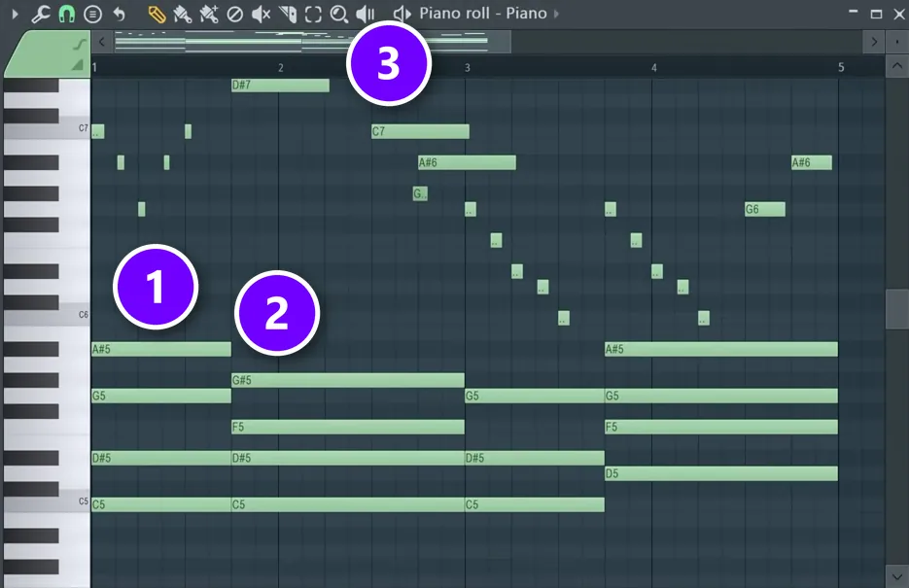
Task: Select the short G note below A#6
Action: point(420,193)
